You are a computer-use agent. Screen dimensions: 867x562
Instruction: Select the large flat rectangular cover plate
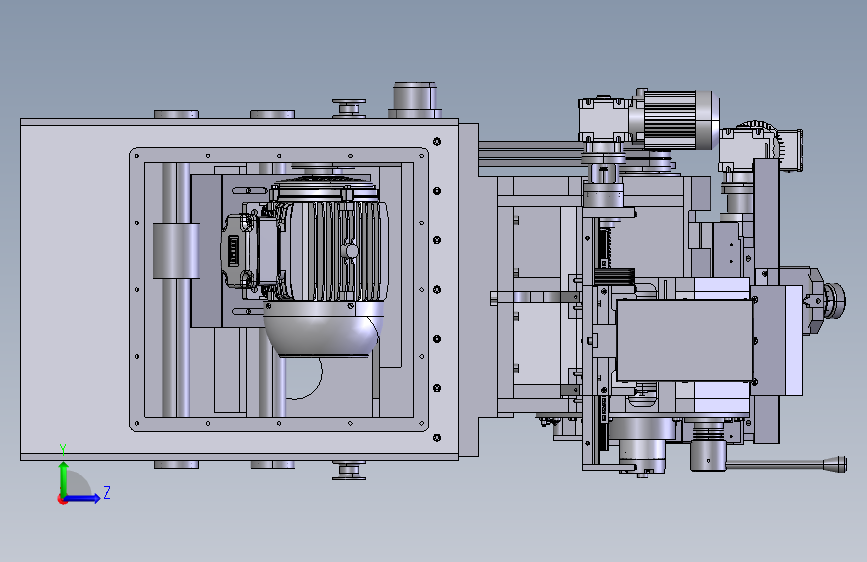685,340
